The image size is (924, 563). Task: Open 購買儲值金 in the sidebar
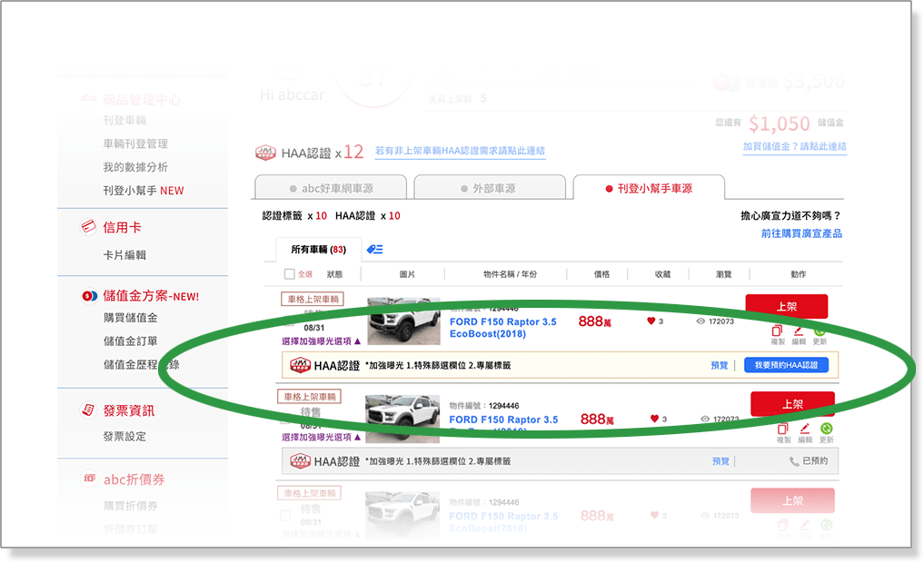130,318
